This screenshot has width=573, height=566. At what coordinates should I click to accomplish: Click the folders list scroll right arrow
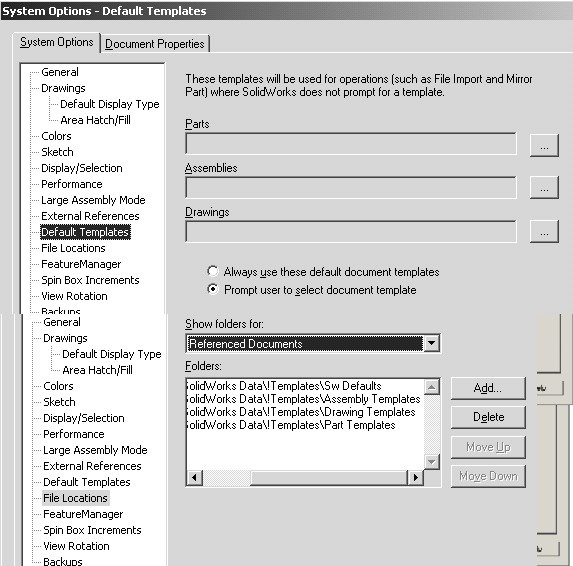pyautogui.click(x=415, y=478)
